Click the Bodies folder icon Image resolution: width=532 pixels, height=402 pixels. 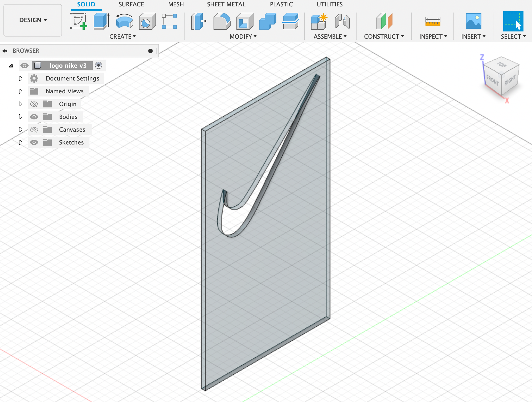(x=47, y=117)
